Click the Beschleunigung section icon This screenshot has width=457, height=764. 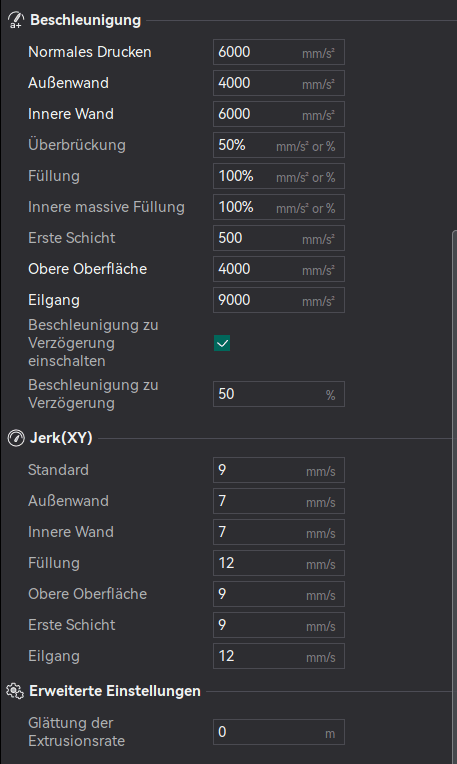click(x=16, y=20)
